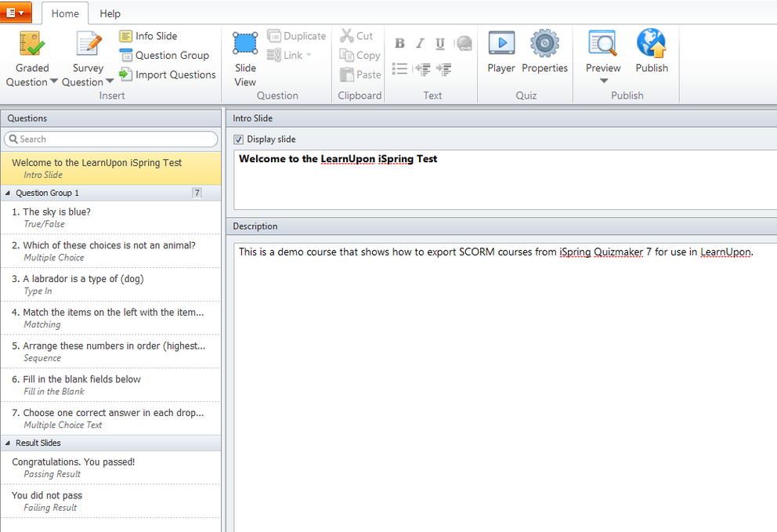777x532 pixels.
Task: Switch to Slide View
Action: click(245, 60)
